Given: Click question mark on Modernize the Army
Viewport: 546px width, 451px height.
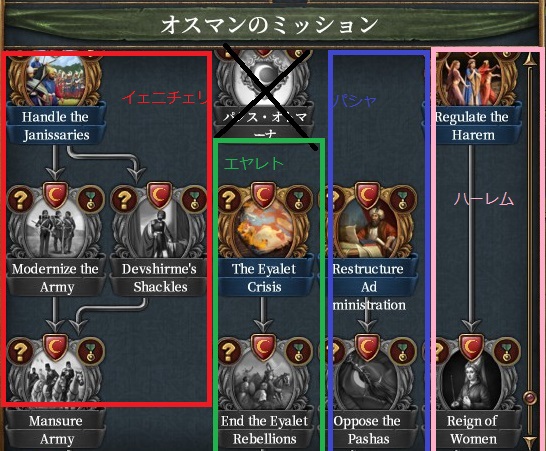Looking at the screenshot, I should click(20, 199).
